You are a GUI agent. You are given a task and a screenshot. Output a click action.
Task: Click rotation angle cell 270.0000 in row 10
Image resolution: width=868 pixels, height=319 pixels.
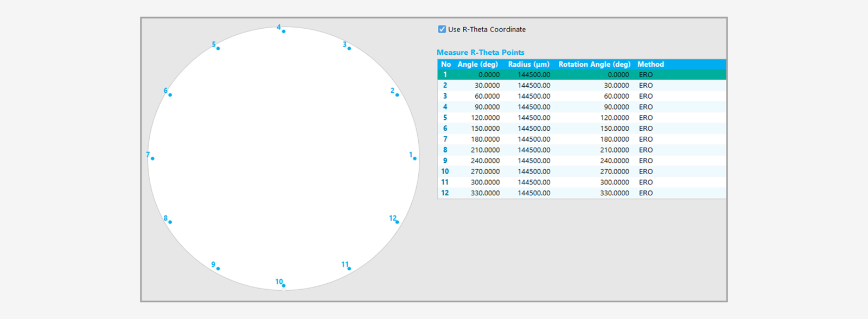(614, 171)
